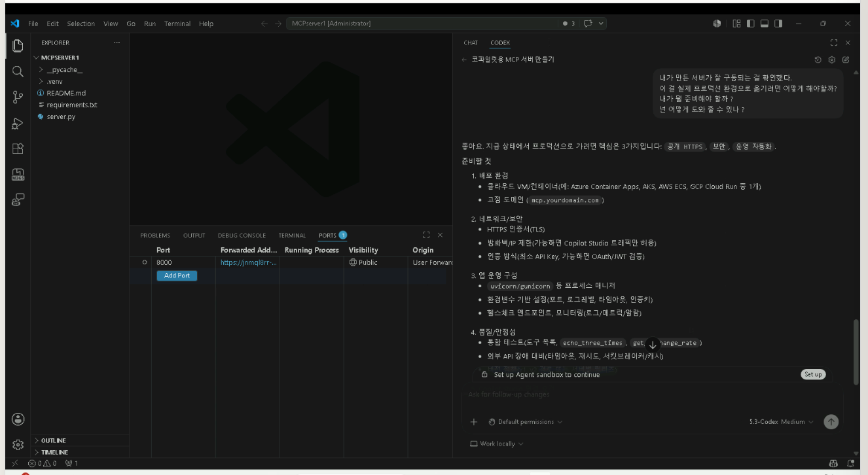Open the 5.3-Codex Medium model dropdown
The width and height of the screenshot is (868, 475).
point(782,422)
